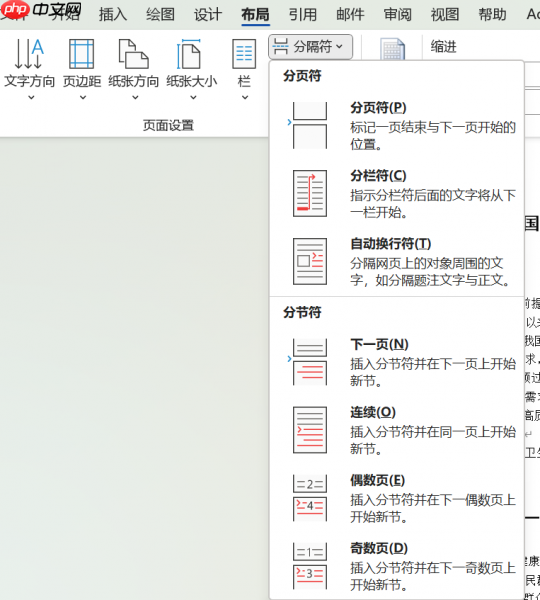
Task: Click the 纸张大小 label
Action: point(192,82)
